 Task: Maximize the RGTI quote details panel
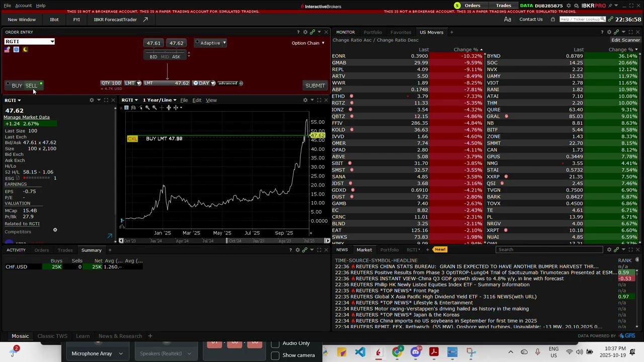[x=106, y=100]
